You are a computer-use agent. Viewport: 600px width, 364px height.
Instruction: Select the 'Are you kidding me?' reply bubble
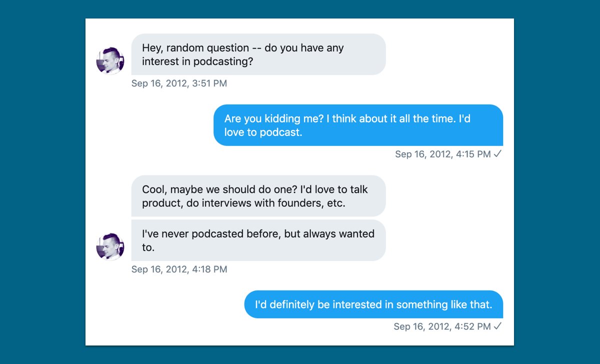(x=358, y=125)
